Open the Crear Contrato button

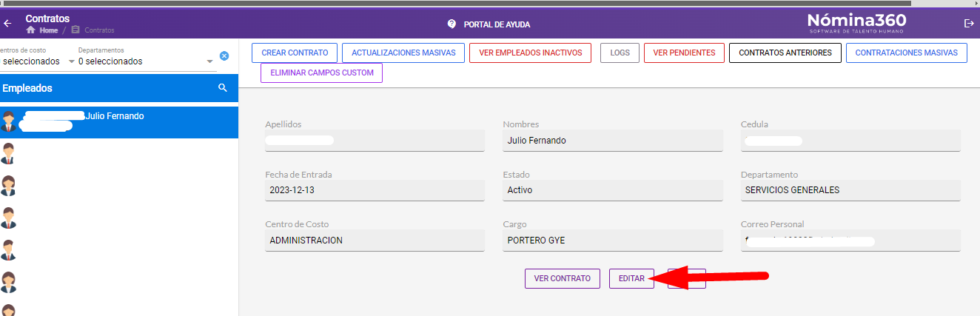(x=295, y=53)
